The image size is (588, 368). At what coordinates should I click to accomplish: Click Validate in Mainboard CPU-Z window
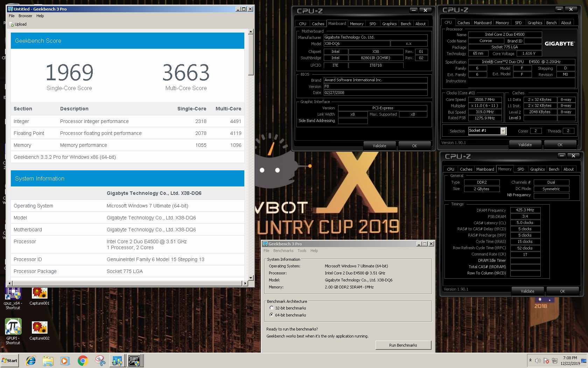(x=379, y=146)
